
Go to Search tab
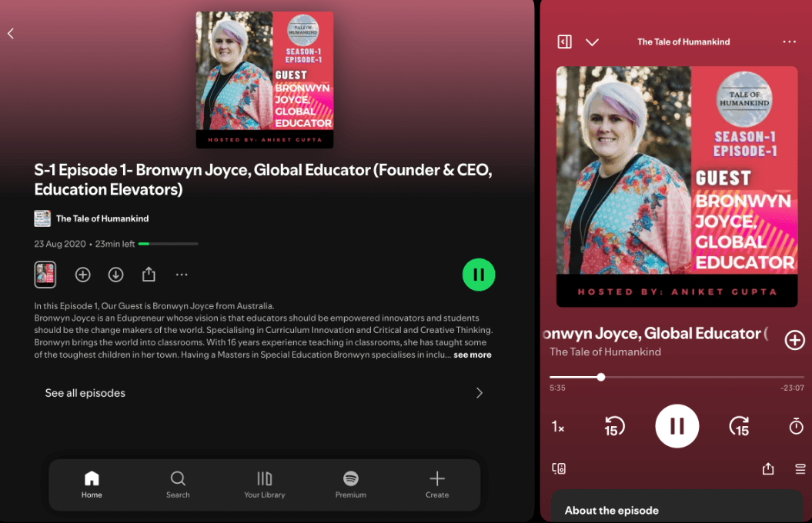[178, 485]
